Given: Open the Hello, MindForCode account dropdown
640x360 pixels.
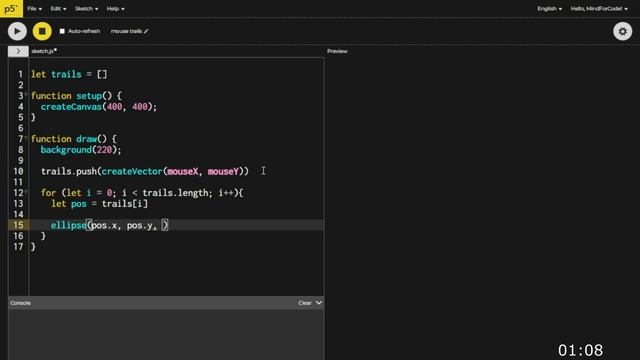Looking at the screenshot, I should (x=599, y=9).
